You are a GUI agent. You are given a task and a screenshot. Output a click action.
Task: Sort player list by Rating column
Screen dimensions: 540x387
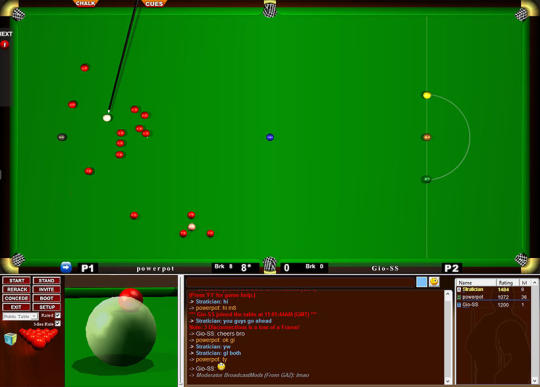[507, 283]
